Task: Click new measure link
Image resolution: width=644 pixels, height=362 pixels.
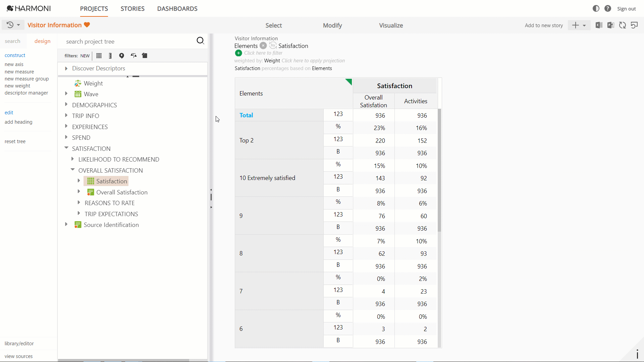Action: point(19,72)
